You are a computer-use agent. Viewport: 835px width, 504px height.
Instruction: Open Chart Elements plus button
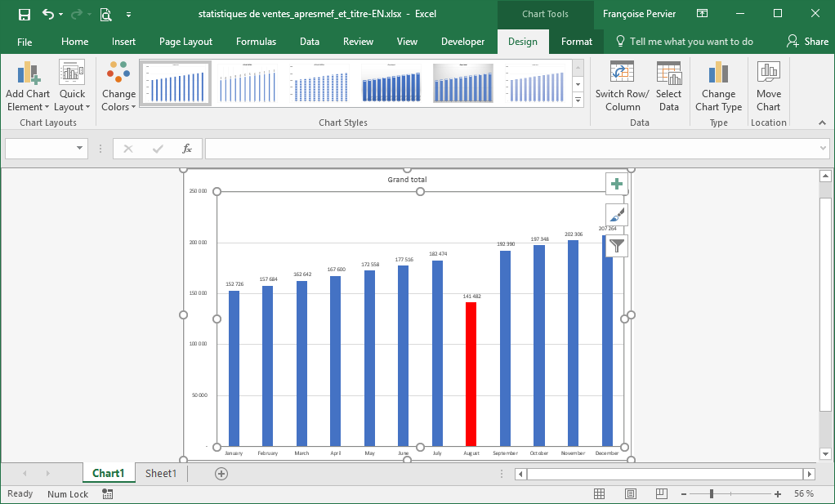pos(617,184)
